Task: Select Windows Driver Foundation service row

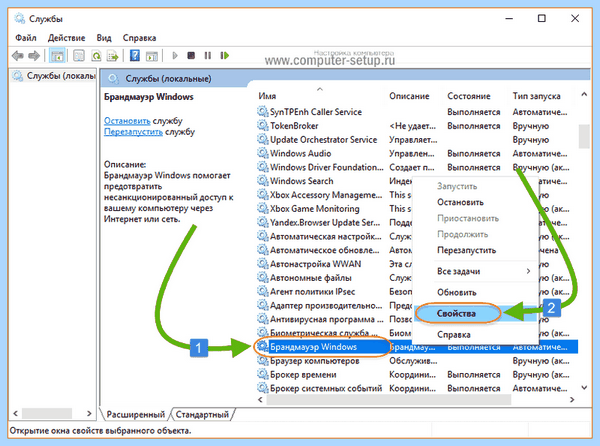Action: point(417,167)
